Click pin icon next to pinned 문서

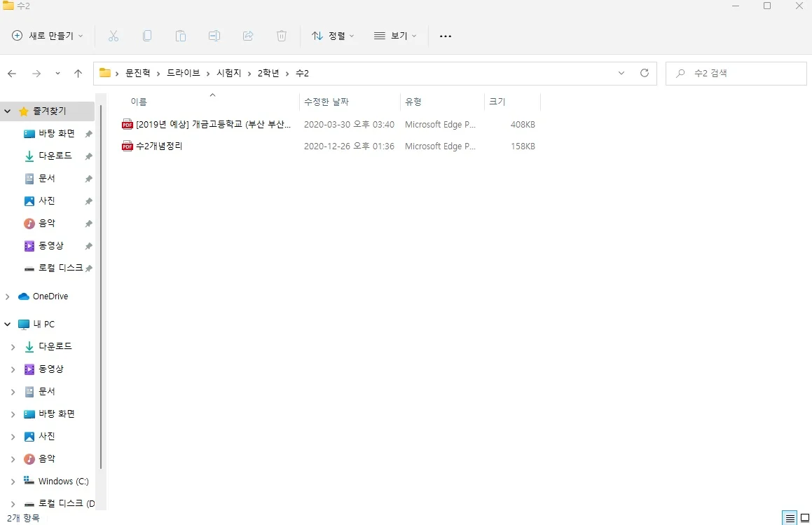88,179
